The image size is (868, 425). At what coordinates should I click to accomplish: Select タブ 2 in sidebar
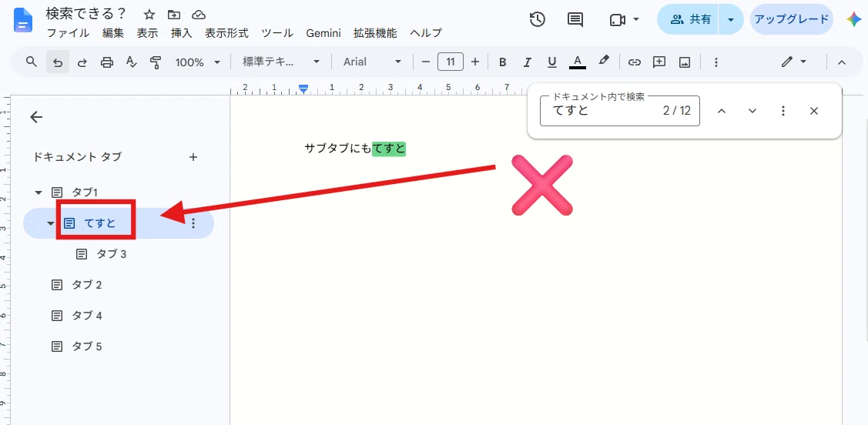(x=87, y=285)
